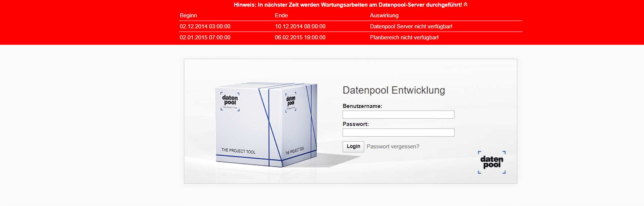Click the Beginn column header
This screenshot has width=644, height=206.
click(x=188, y=15)
